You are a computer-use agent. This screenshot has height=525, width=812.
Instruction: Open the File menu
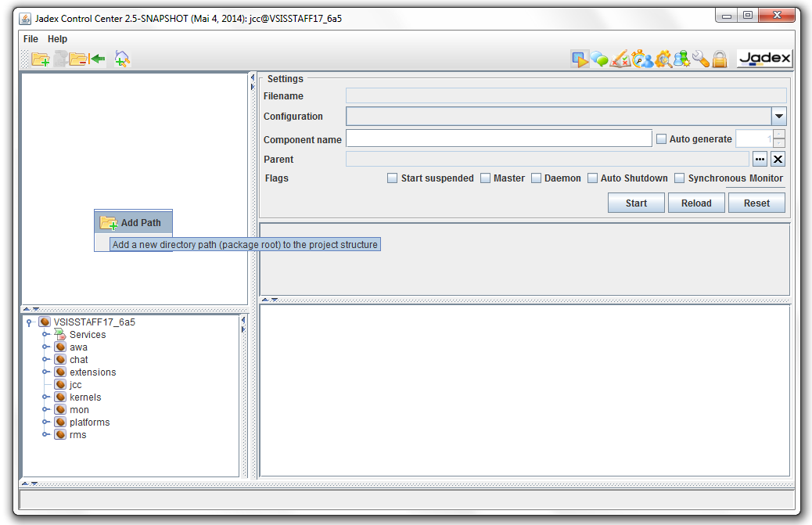[x=30, y=38]
